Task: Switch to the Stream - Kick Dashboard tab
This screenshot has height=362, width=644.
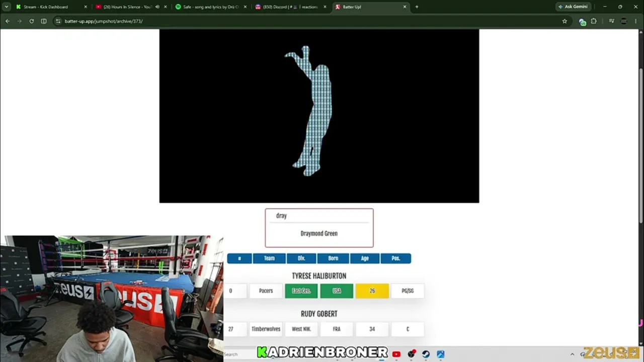Action: pyautogui.click(x=46, y=7)
